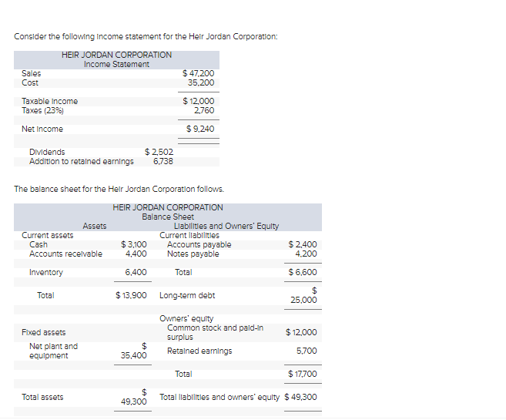
Task: Click the current liabilities total $6,600
Action: pos(303,273)
